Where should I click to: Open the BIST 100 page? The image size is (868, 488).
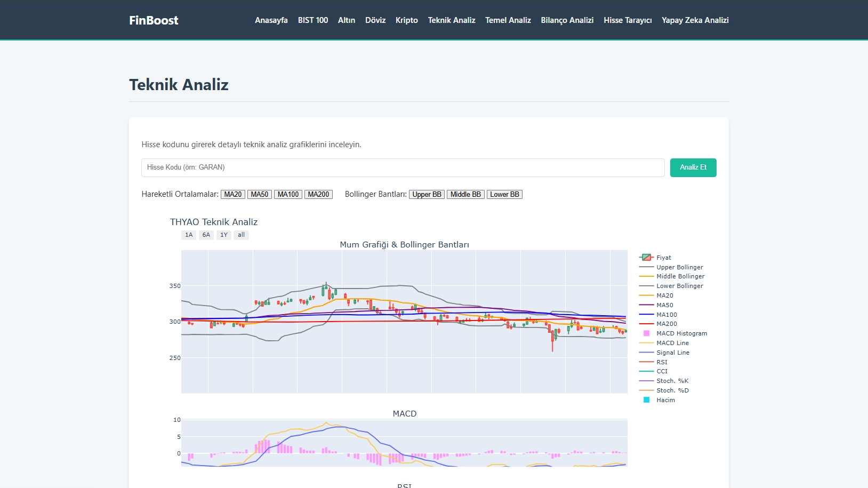313,20
